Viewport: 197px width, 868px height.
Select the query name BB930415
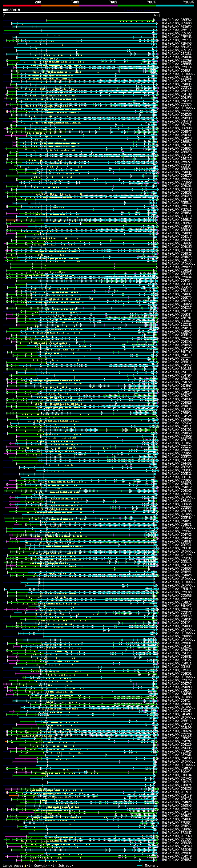11,10
